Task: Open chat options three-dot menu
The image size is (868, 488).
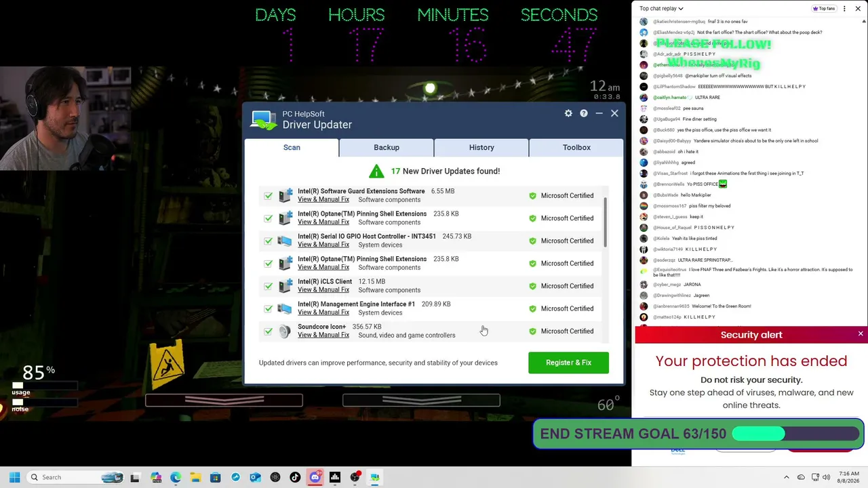Action: point(844,9)
